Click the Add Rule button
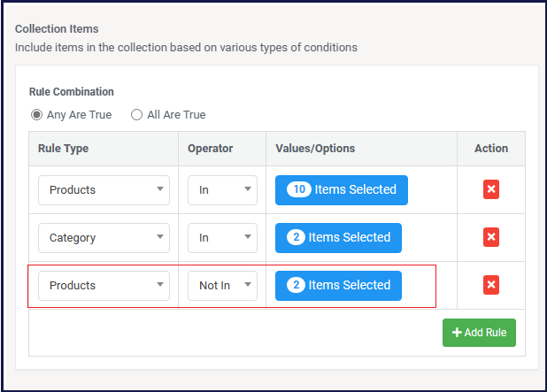This screenshot has height=392, width=547. (x=479, y=333)
